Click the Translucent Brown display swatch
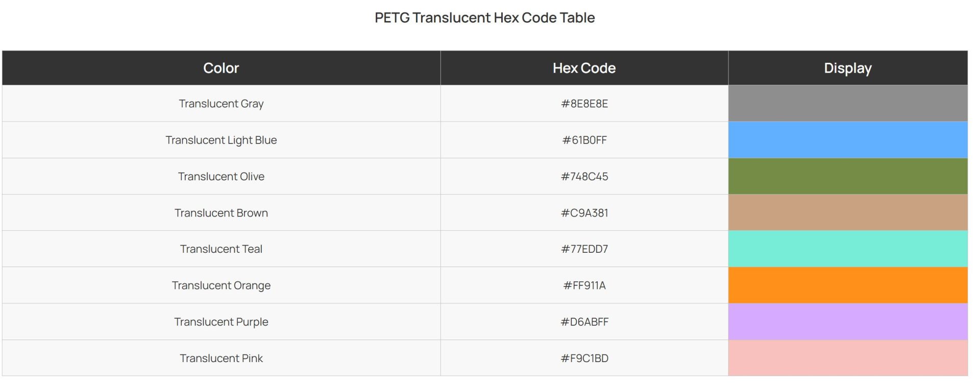980x383 pixels. [847, 212]
